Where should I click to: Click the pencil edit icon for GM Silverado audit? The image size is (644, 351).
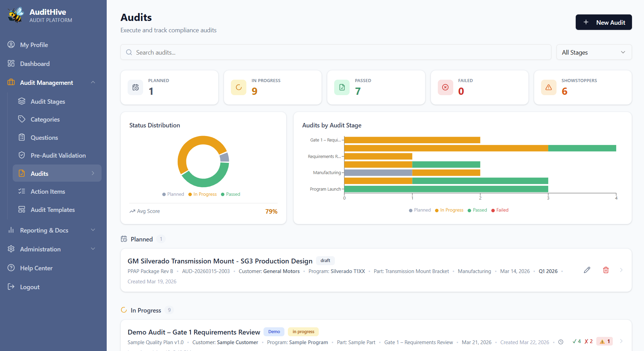point(587,270)
